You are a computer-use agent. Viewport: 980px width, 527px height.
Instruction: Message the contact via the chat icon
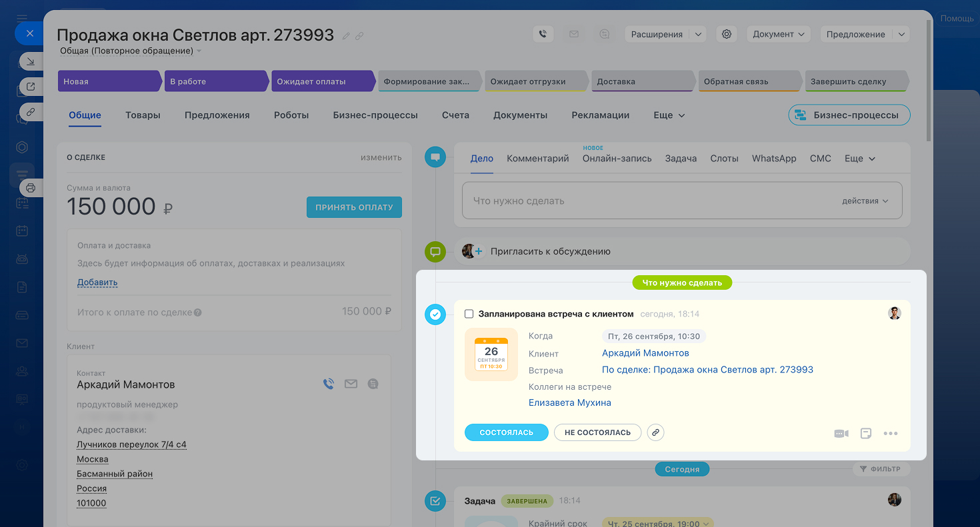pos(373,384)
